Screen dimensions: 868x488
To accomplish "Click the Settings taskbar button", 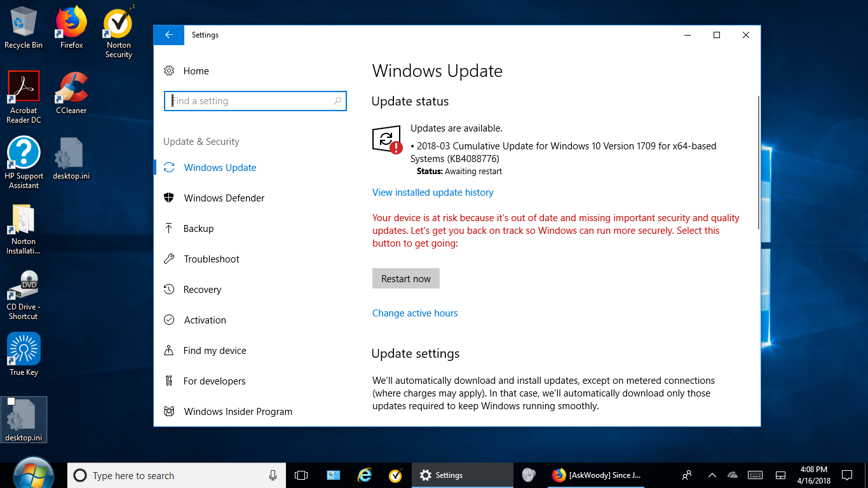I will (463, 475).
